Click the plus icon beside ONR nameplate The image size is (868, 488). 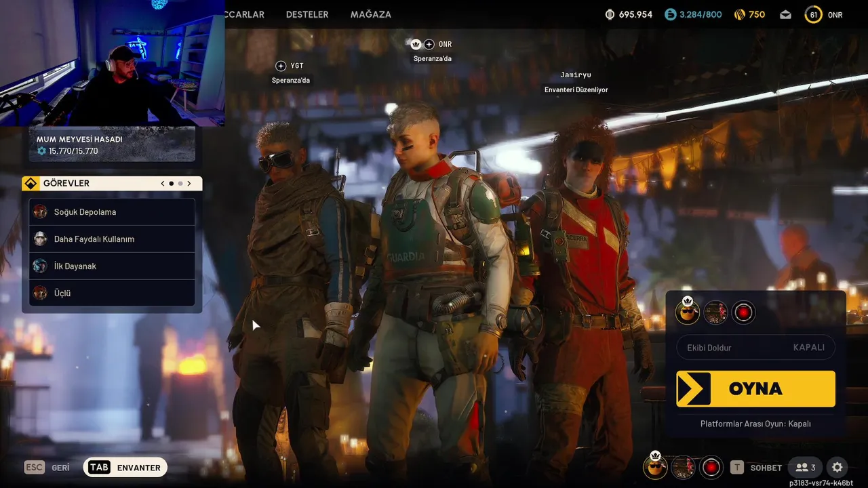point(429,44)
